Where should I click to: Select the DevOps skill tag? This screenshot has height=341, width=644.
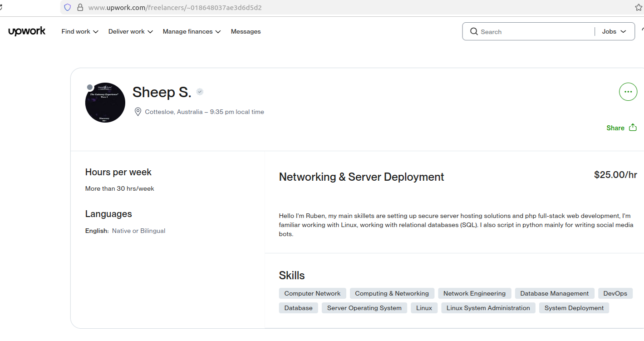(615, 293)
